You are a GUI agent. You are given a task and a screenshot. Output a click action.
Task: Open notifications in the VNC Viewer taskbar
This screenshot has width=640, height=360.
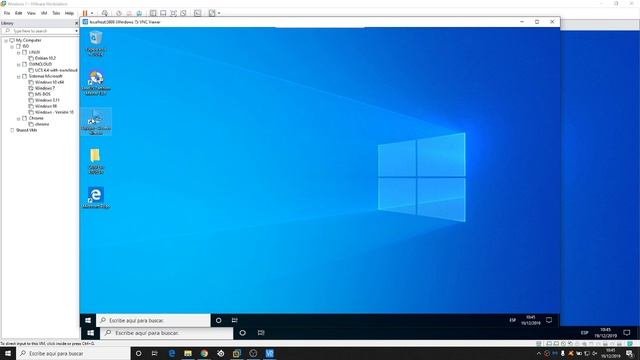(549, 320)
